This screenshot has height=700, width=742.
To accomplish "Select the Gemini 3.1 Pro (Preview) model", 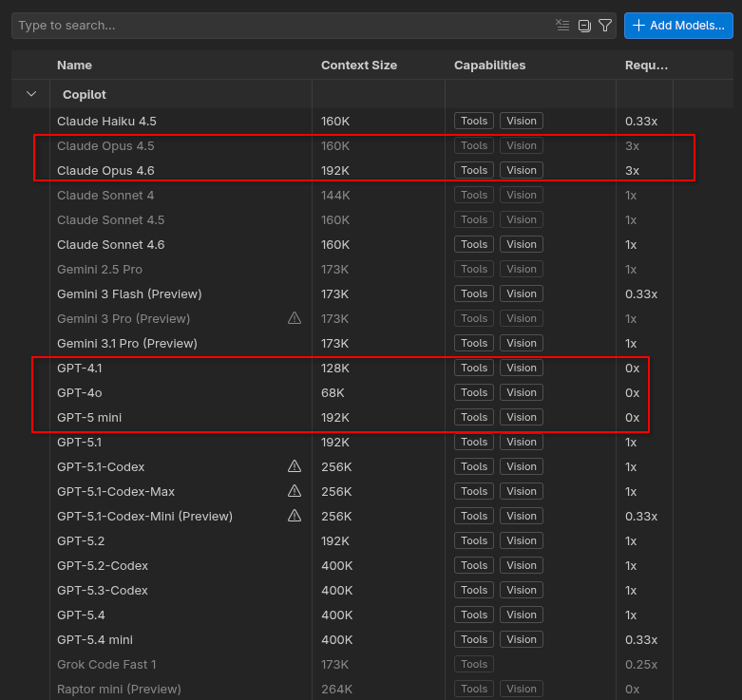I will 126,344.
